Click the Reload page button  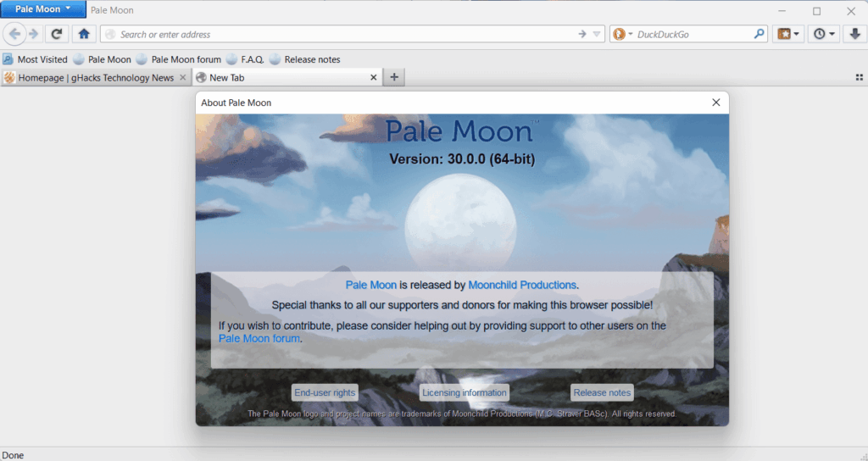57,34
